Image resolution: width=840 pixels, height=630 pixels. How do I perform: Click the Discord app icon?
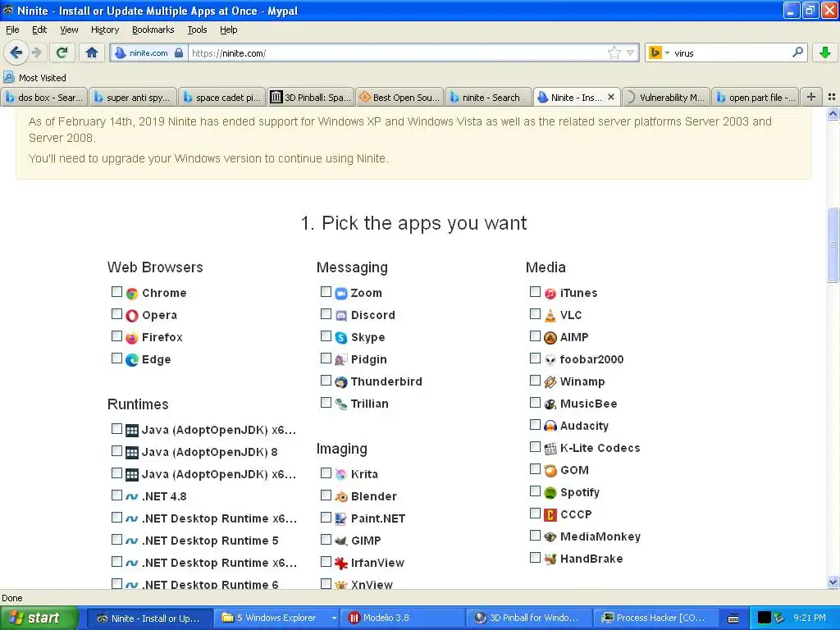pyautogui.click(x=341, y=316)
